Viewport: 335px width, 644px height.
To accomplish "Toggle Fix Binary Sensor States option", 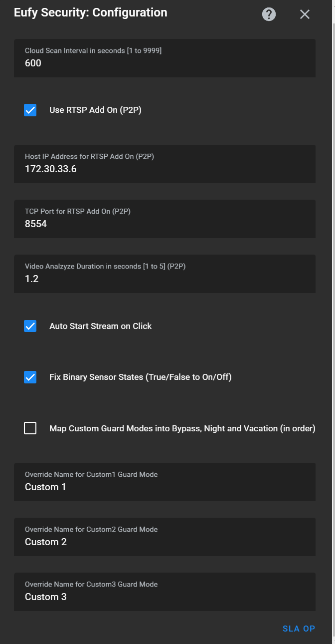I will [x=30, y=377].
